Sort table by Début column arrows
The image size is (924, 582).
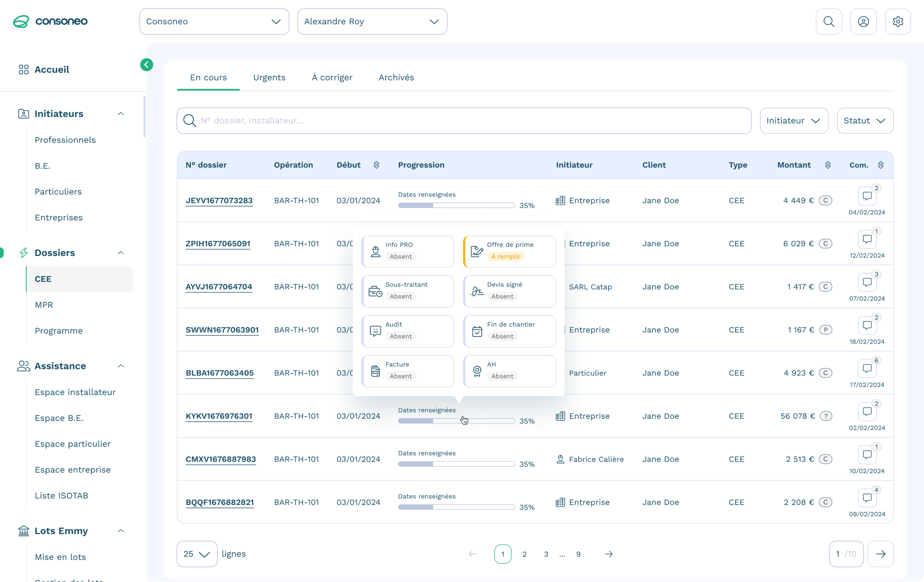coord(376,165)
